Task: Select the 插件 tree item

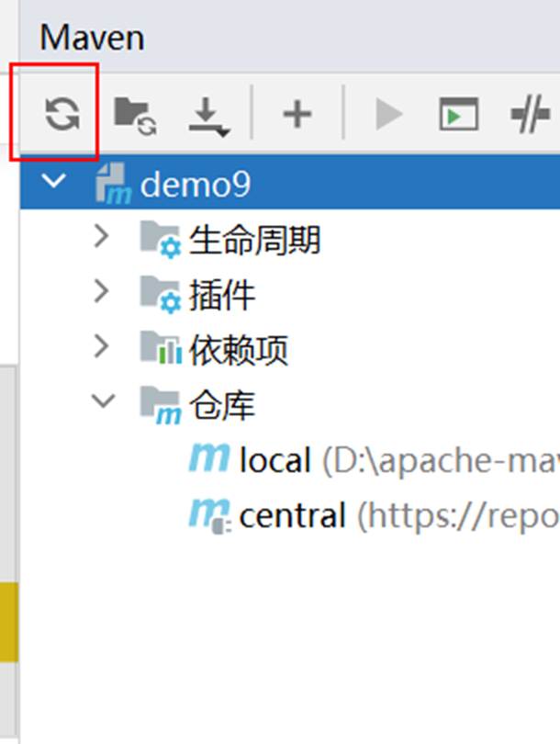Action: tap(221, 295)
